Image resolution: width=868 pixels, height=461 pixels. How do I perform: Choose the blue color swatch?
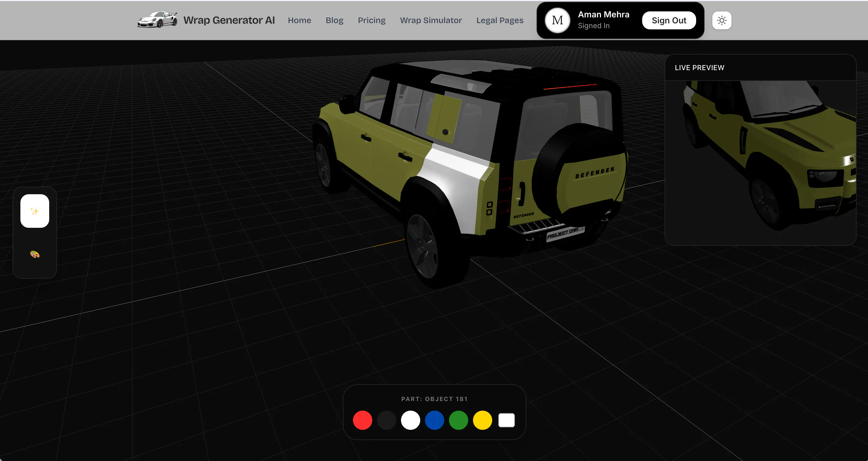(x=434, y=420)
